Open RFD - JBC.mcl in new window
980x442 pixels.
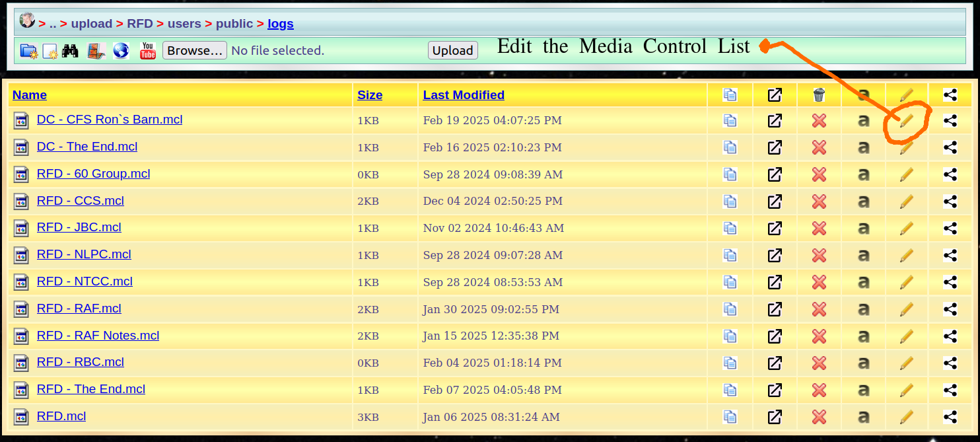(775, 229)
